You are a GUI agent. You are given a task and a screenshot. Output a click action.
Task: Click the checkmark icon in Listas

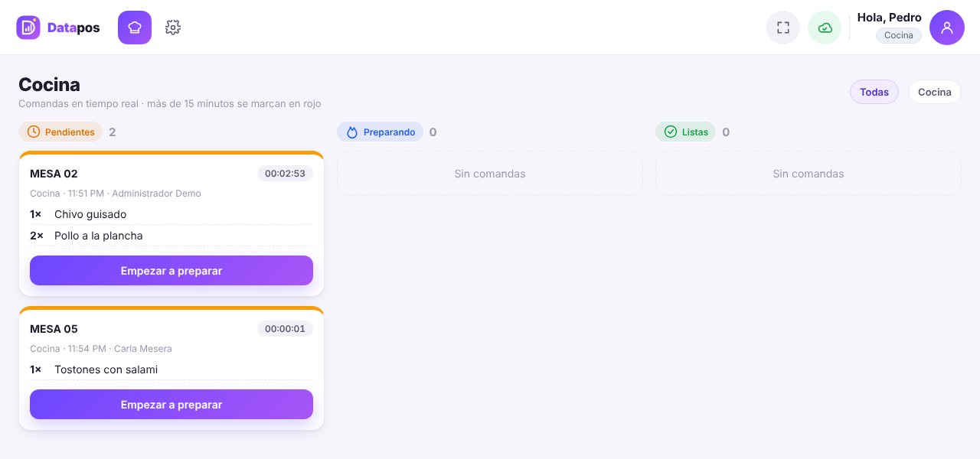click(x=671, y=132)
